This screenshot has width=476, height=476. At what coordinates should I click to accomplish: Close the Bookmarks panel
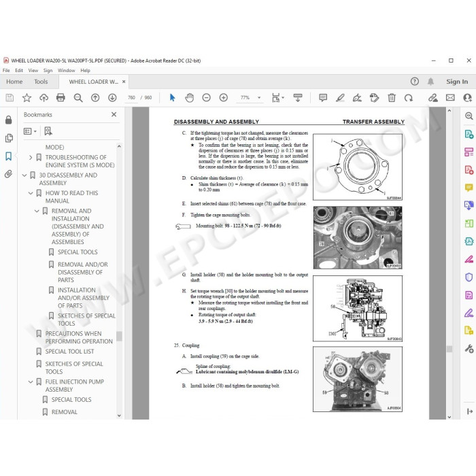[x=114, y=114]
